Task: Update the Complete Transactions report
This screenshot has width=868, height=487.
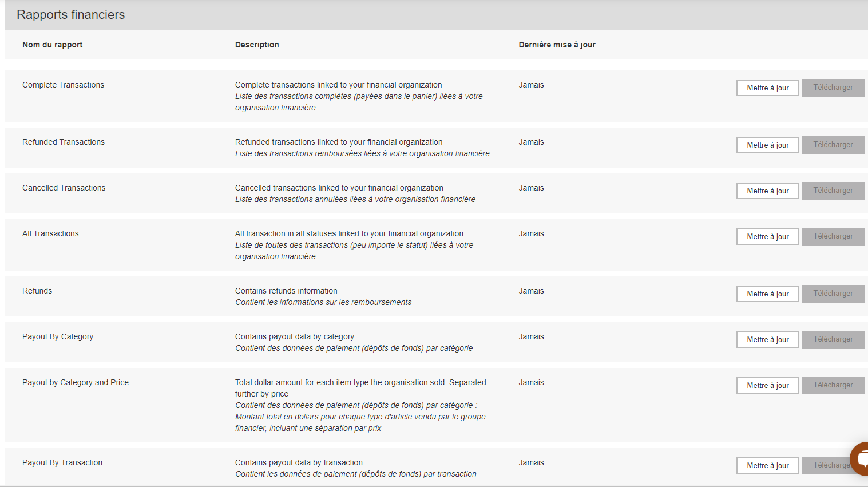Action: coord(767,88)
